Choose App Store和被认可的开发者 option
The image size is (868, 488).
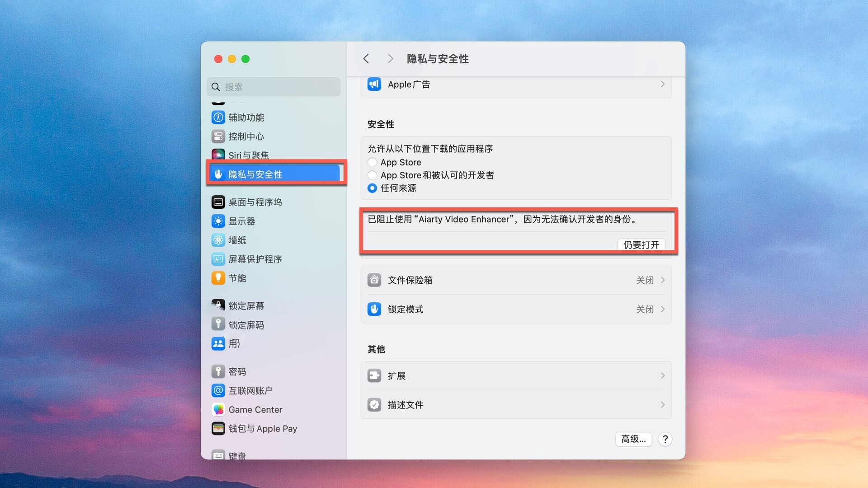click(372, 175)
